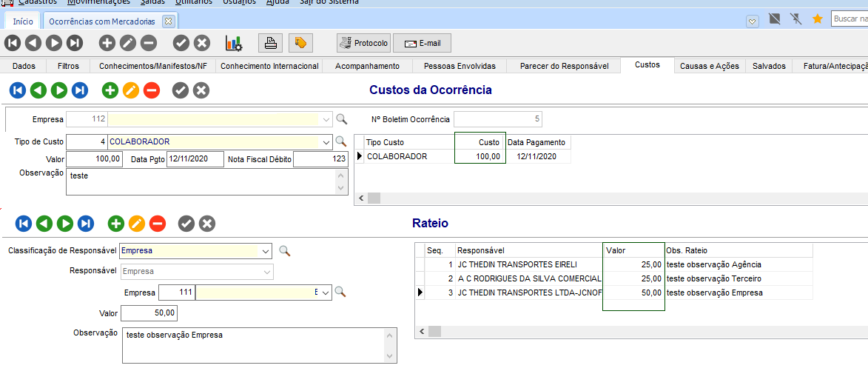The width and height of the screenshot is (868, 371).
Task: Edit the cost with orange pencil in Custos
Action: coord(131,90)
